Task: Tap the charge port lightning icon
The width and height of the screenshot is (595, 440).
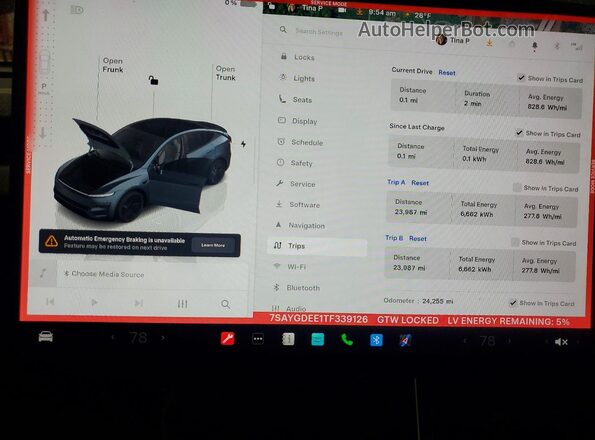Action: [x=243, y=144]
